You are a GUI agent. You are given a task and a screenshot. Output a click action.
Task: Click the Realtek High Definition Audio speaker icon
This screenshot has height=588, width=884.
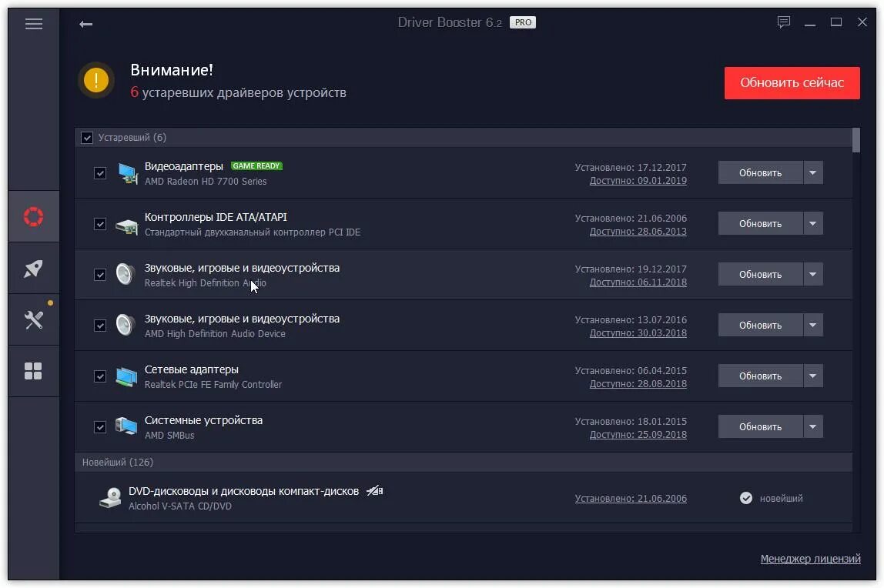(126, 274)
